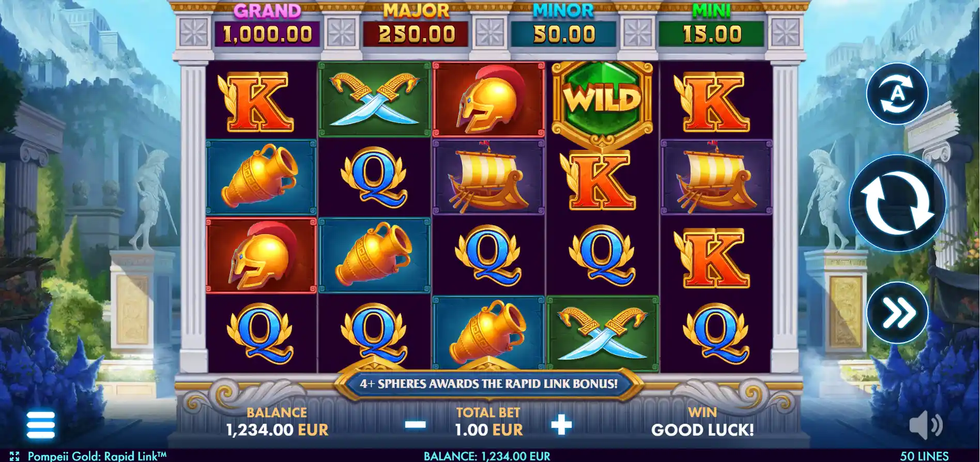The width and height of the screenshot is (980, 462).
Task: Click the Pompeii Gold: Rapid Link title
Action: (97, 456)
